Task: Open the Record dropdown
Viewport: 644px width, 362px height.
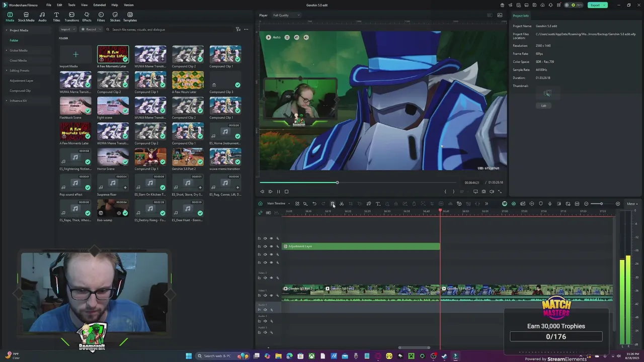Action: click(91, 29)
